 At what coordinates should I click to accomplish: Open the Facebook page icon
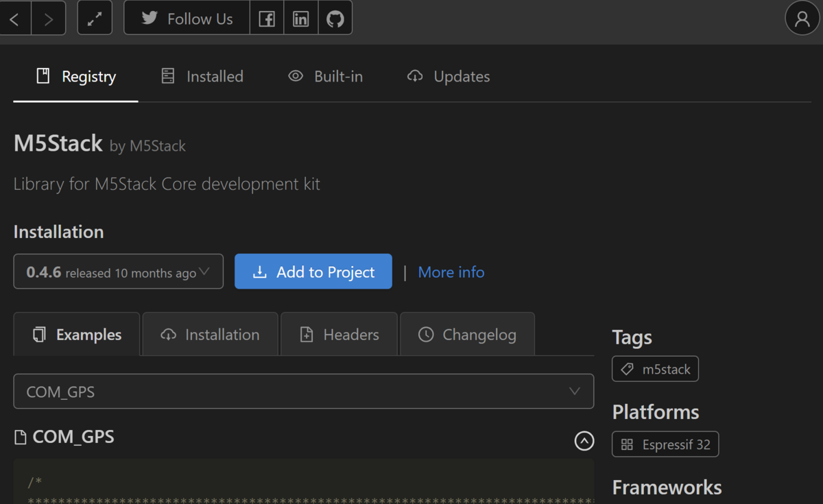pyautogui.click(x=267, y=18)
